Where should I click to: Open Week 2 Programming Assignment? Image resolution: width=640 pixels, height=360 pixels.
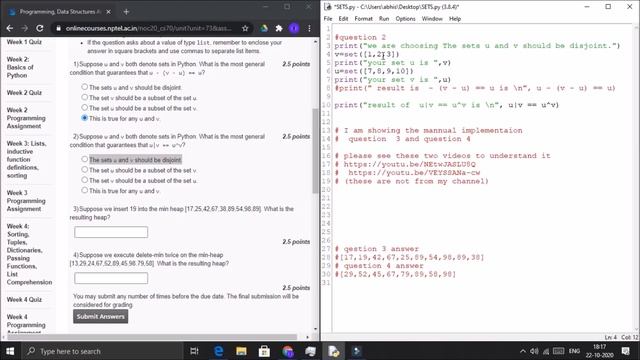tap(26, 118)
